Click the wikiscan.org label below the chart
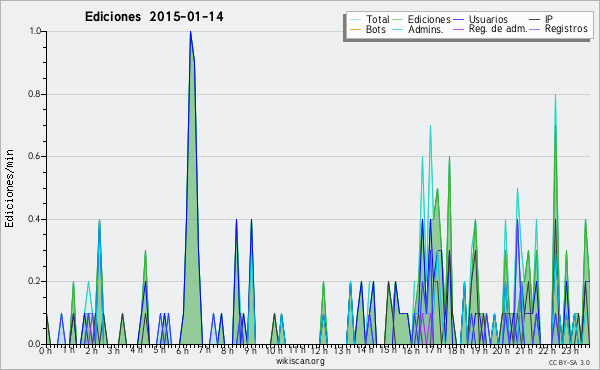The width and height of the screenshot is (600, 370). 300,361
